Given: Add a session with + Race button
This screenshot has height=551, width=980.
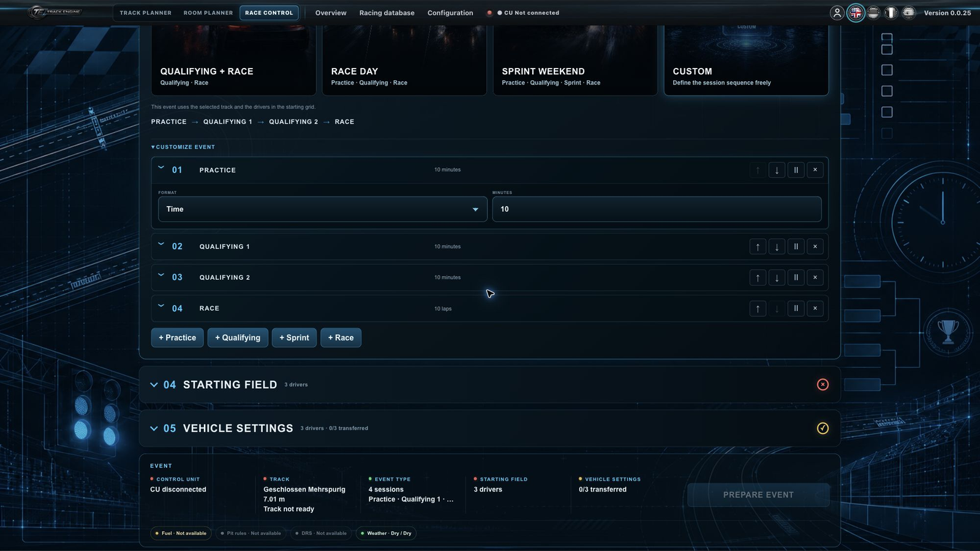Looking at the screenshot, I should (x=341, y=338).
